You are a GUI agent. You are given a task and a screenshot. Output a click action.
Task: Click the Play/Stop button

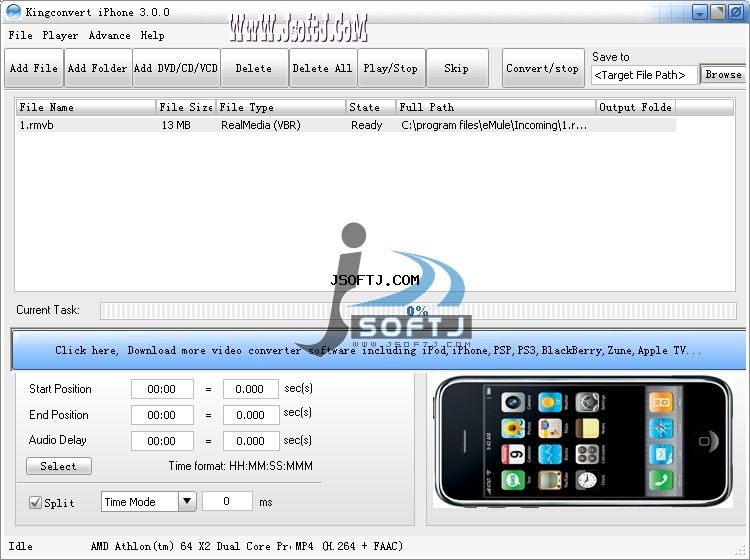(391, 68)
